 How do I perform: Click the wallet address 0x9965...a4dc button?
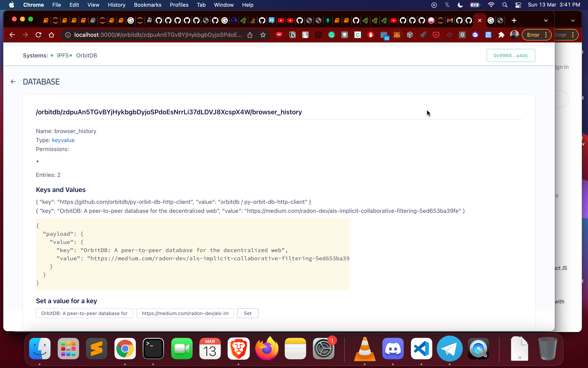[x=510, y=55]
